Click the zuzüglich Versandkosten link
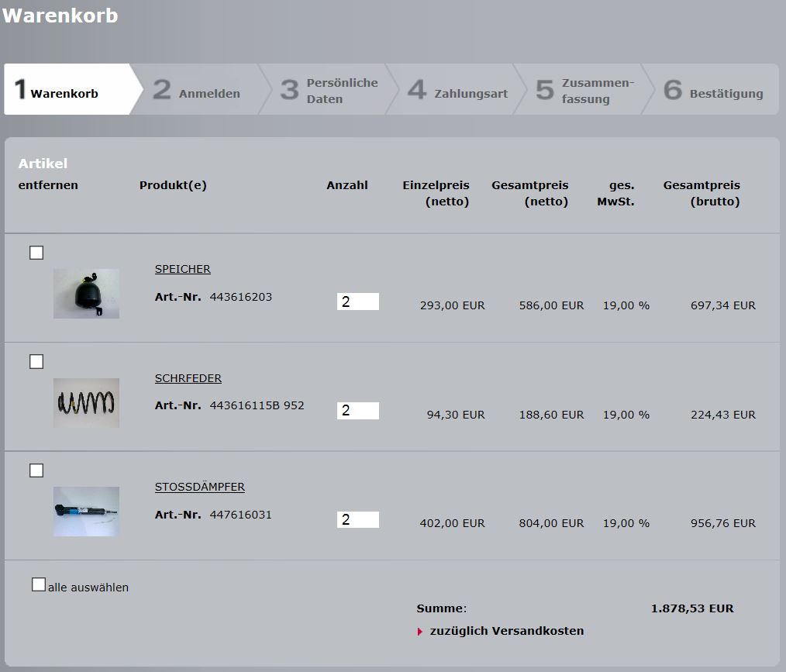786x672 pixels. (x=506, y=631)
